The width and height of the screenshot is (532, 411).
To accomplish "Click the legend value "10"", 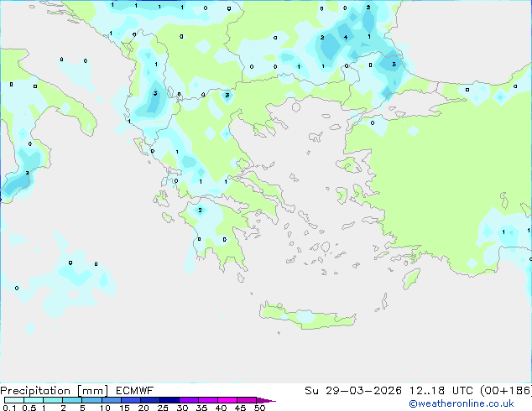I will pos(105,408).
